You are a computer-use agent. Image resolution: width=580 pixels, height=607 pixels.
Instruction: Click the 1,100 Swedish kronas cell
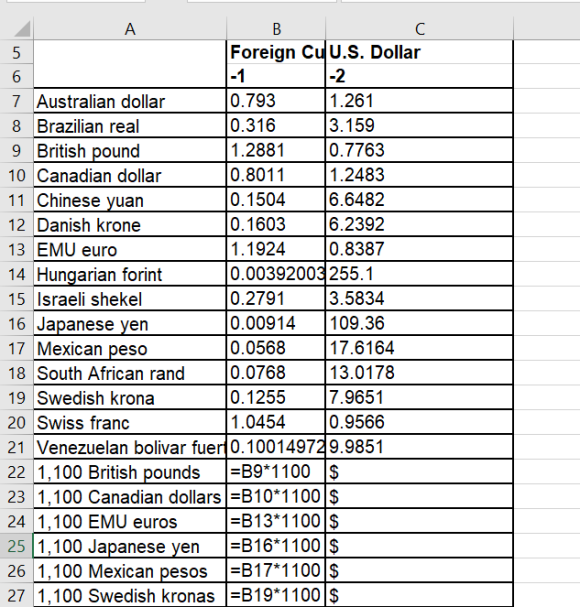(x=130, y=595)
